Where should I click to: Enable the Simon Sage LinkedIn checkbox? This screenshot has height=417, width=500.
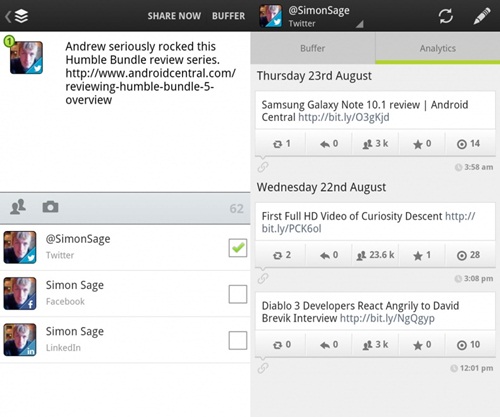[238, 340]
